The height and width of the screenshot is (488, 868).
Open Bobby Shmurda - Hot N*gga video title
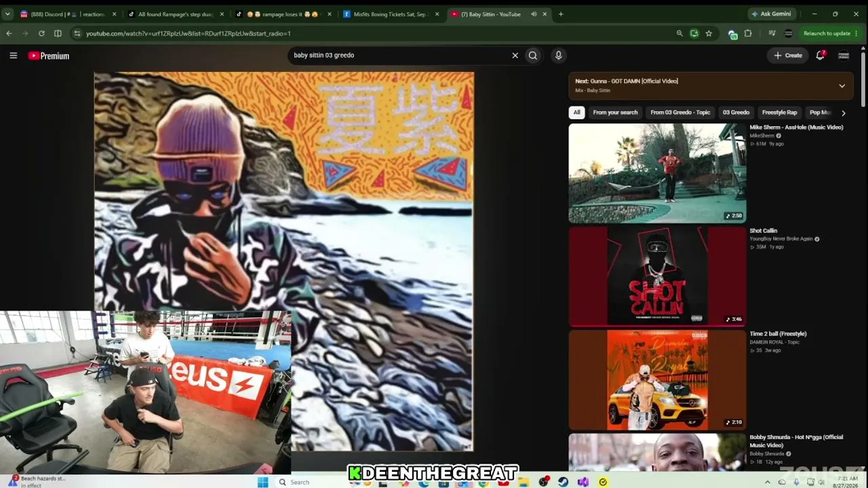[796, 441]
